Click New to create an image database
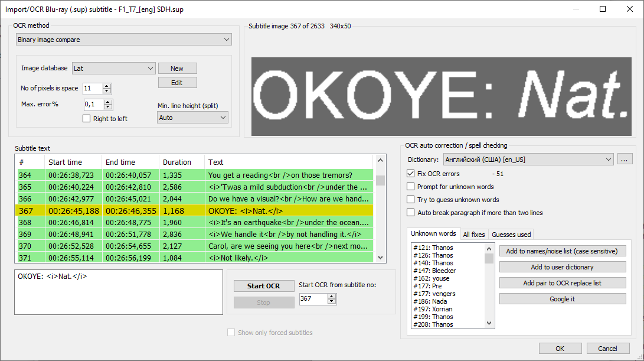This screenshot has height=361, width=644. (x=177, y=68)
